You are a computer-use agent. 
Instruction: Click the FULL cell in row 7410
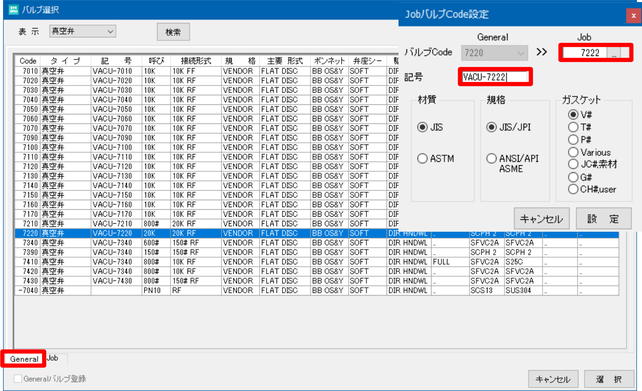450,262
